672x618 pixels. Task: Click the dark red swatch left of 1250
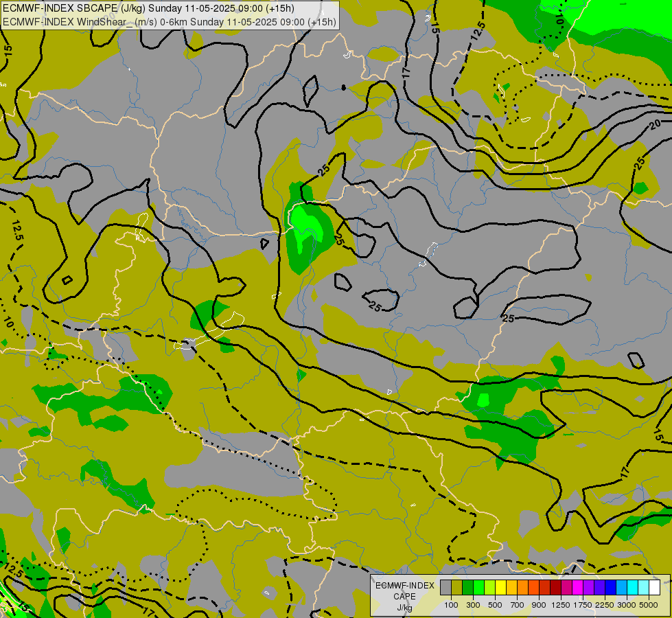[x=555, y=588]
